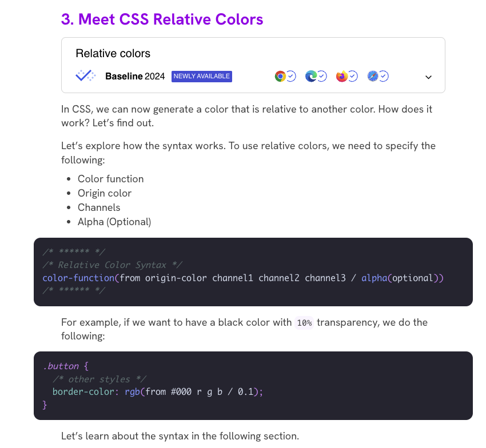Click the Firefox browser icon
The image size is (486, 448).
(341, 76)
